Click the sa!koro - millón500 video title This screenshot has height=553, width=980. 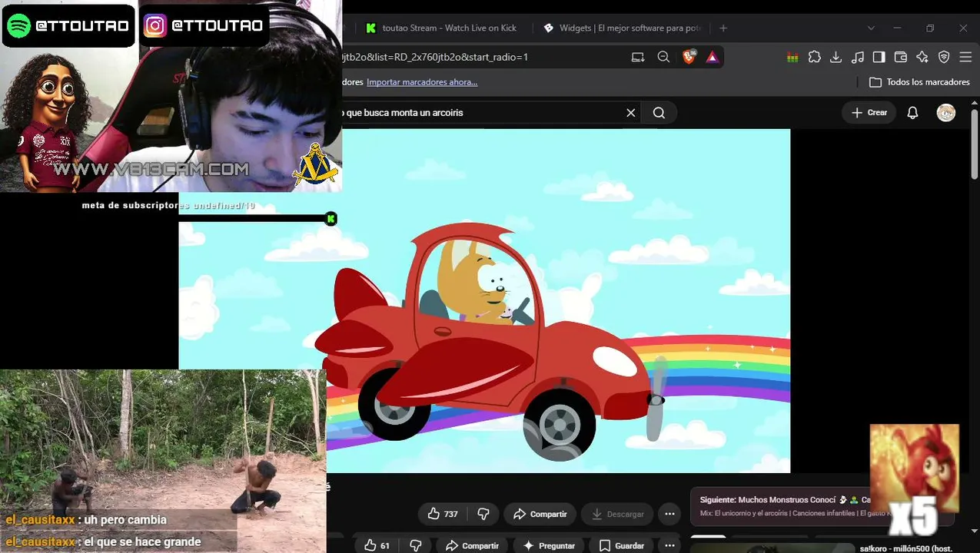(x=905, y=548)
